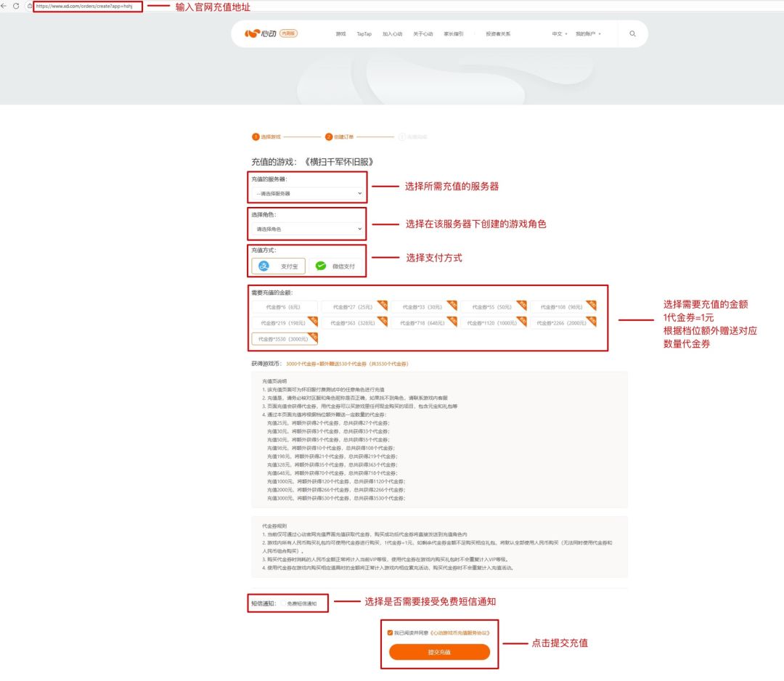This screenshot has width=784, height=681.
Task: Choose amount 代金券*55 (50元)
Action: [493, 307]
